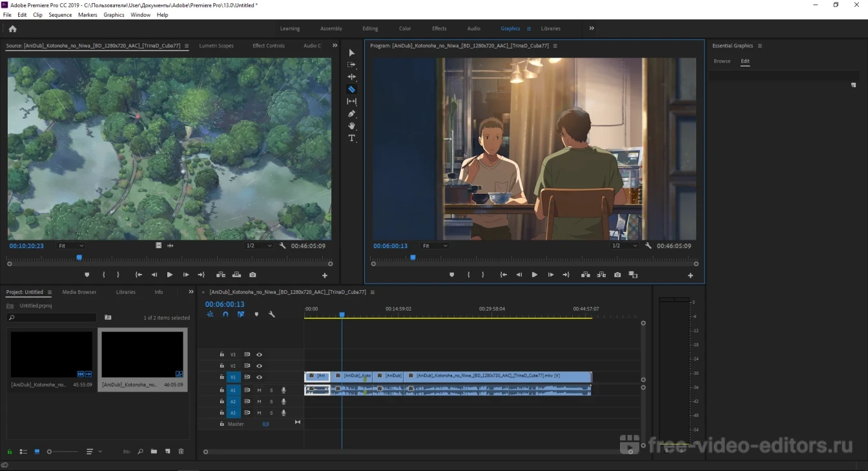Open Media Browser tab
This screenshot has height=471, width=868.
(79, 292)
